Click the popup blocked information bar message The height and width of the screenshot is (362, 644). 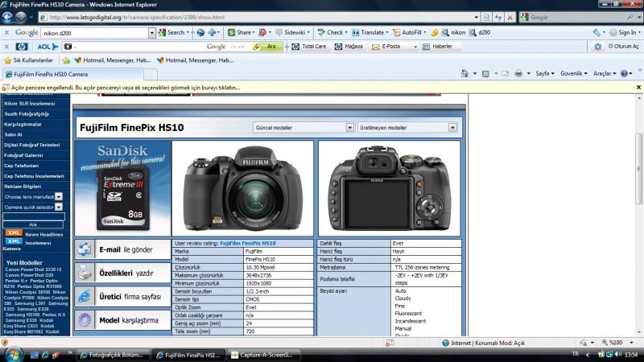coord(126,88)
